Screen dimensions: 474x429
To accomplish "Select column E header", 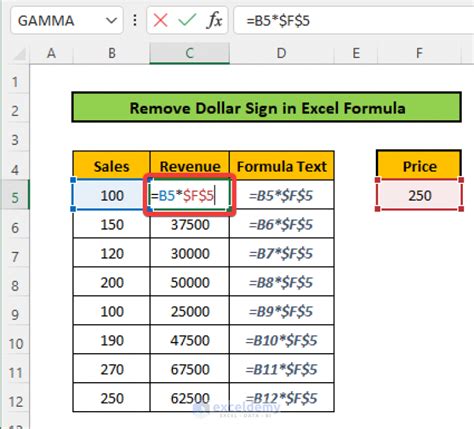I will click(x=356, y=53).
